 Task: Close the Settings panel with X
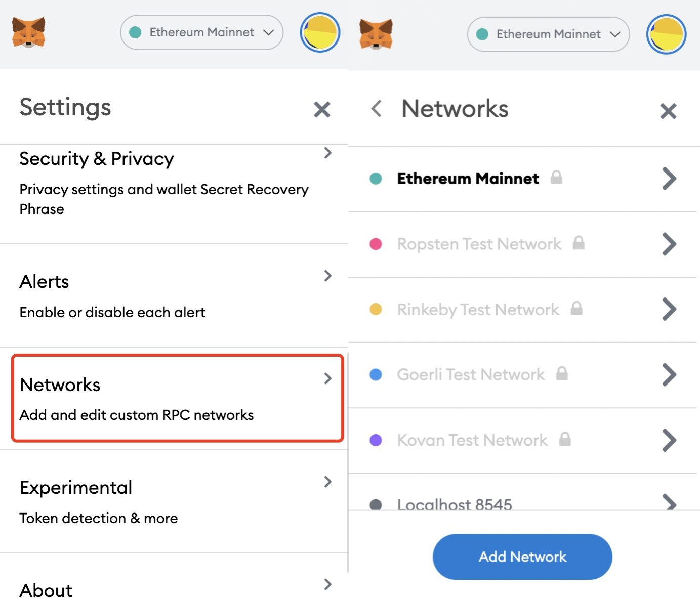[322, 109]
